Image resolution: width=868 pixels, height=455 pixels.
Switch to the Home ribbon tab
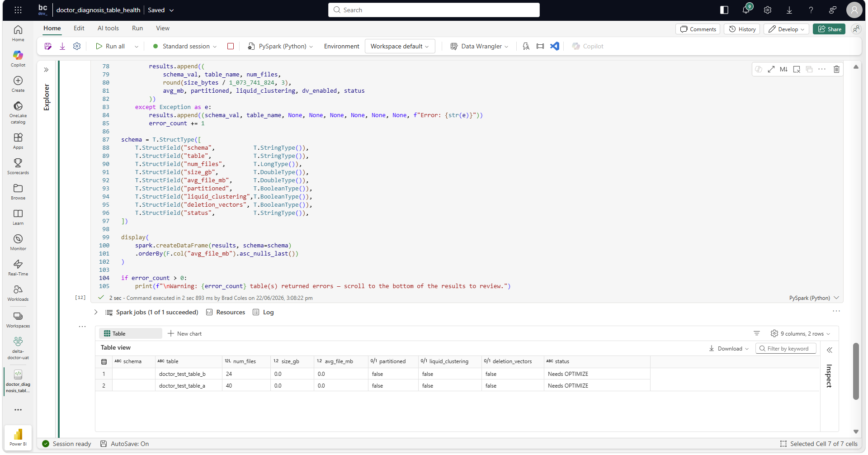pos(52,28)
